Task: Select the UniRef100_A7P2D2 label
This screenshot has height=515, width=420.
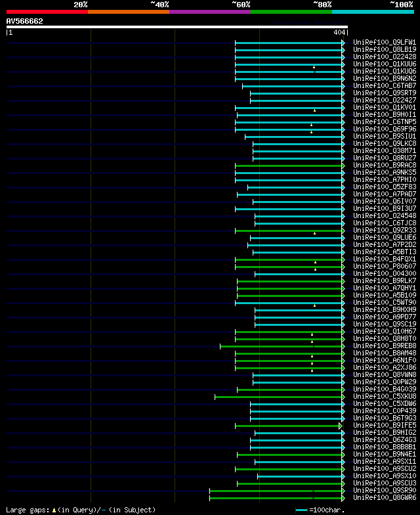Action: (x=385, y=244)
